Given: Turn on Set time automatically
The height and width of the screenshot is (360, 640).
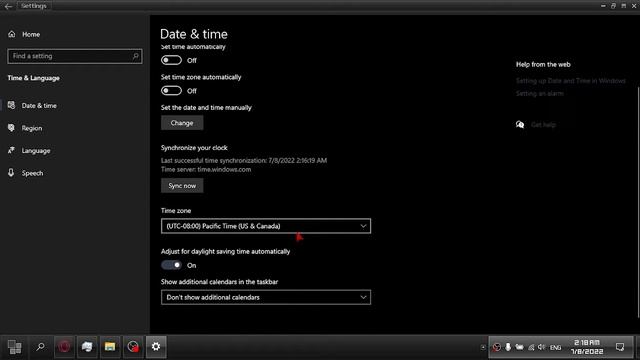Looking at the screenshot, I should click(171, 60).
